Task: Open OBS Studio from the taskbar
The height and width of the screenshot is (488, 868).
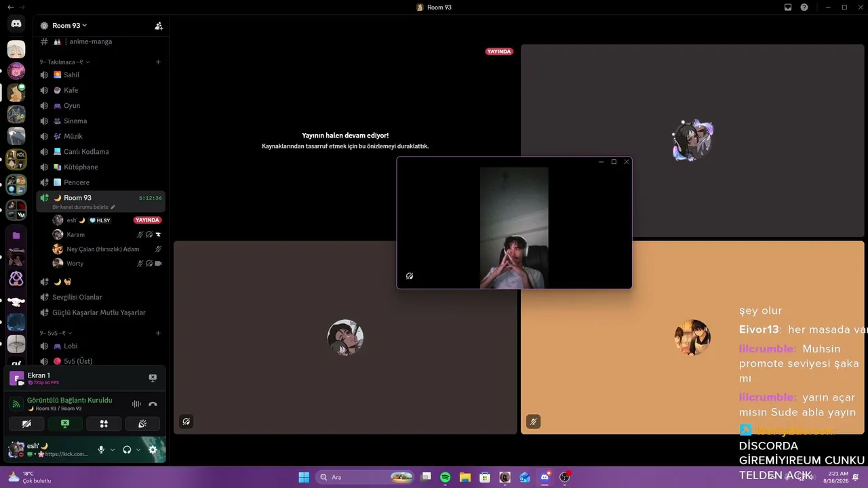Action: (x=565, y=477)
